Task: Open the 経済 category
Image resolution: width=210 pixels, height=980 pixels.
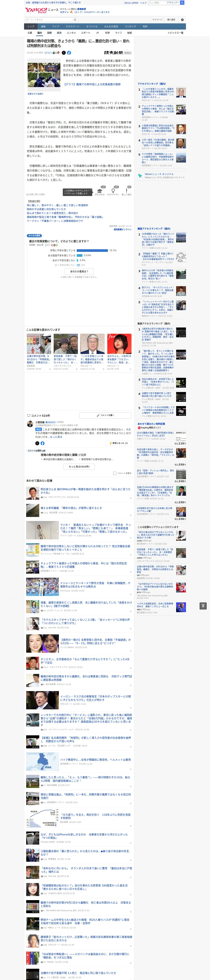Action: [x=59, y=33]
